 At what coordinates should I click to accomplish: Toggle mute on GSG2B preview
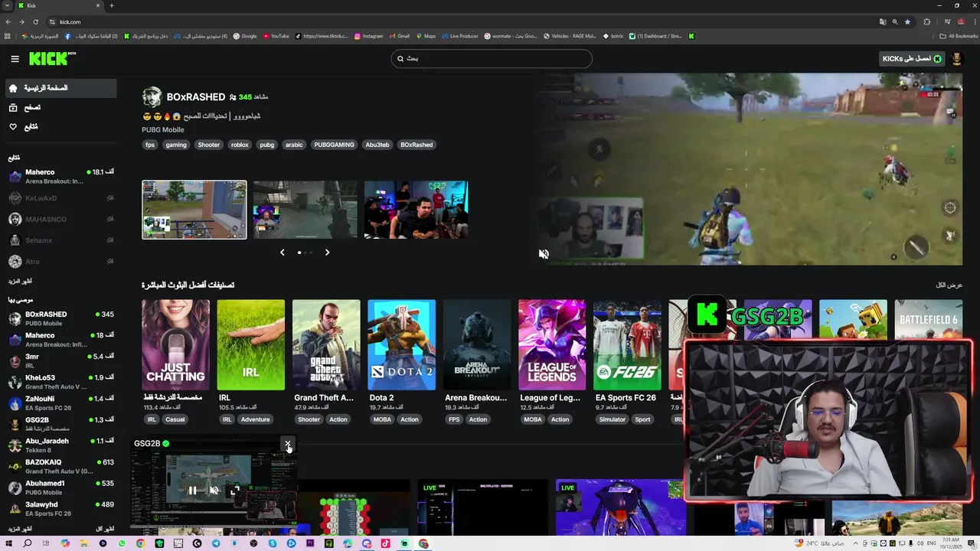214,491
